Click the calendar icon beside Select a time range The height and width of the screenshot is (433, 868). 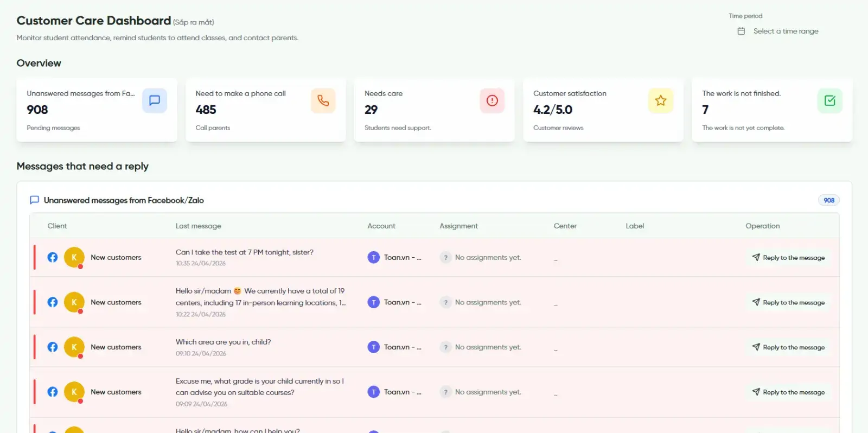pyautogui.click(x=741, y=31)
